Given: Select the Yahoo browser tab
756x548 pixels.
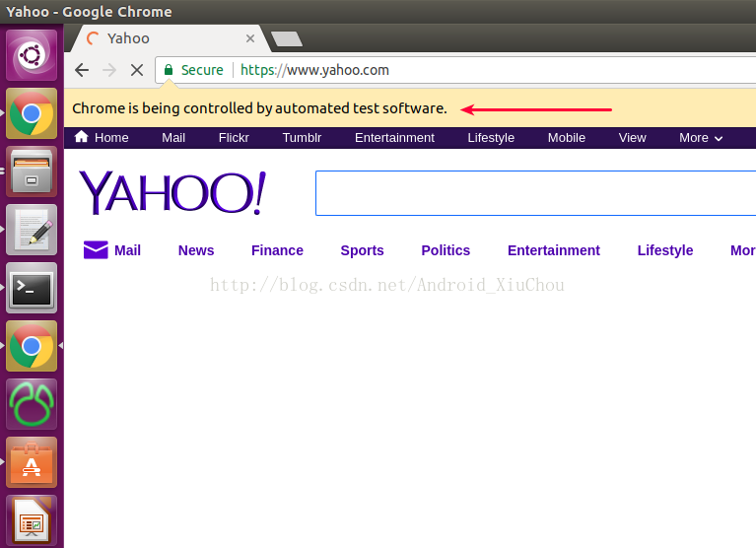Looking at the screenshot, I should [x=171, y=38].
